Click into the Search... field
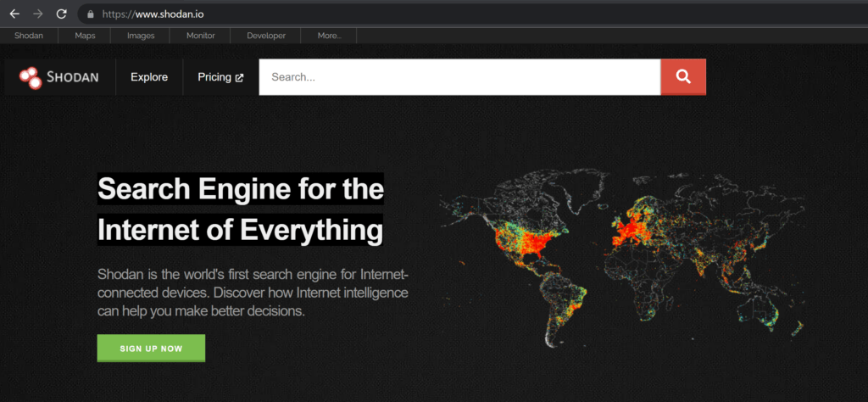 click(459, 77)
